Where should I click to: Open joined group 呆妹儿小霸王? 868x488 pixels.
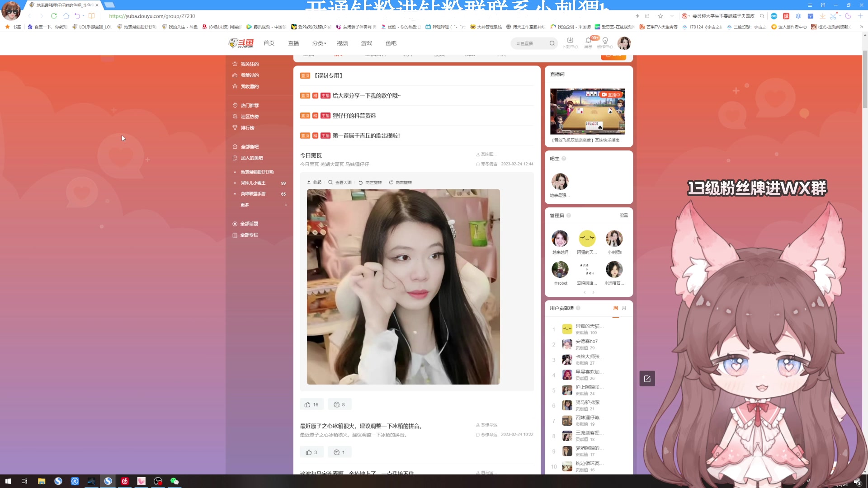tap(253, 183)
